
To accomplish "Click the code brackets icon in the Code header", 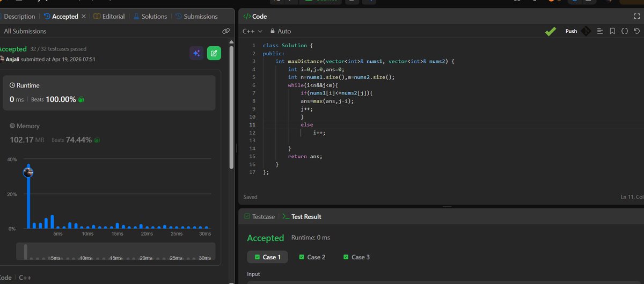I will pyautogui.click(x=247, y=17).
